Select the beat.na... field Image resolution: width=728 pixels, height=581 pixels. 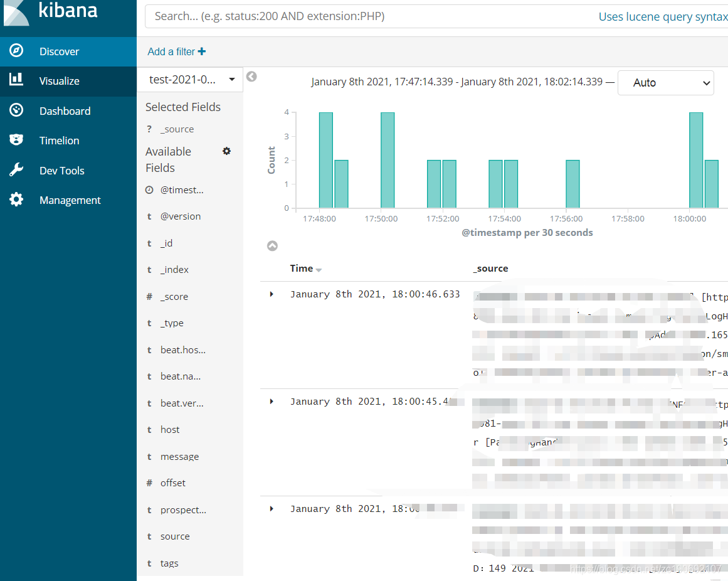(x=181, y=376)
